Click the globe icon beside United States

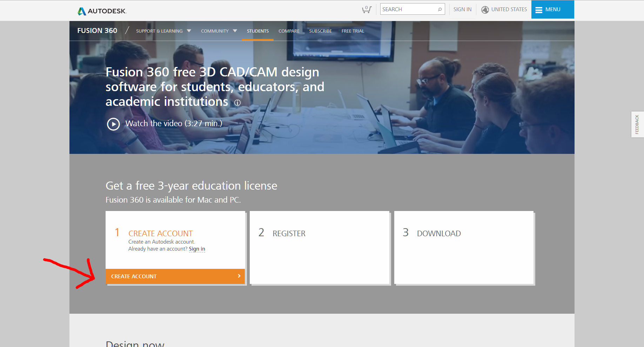[485, 10]
